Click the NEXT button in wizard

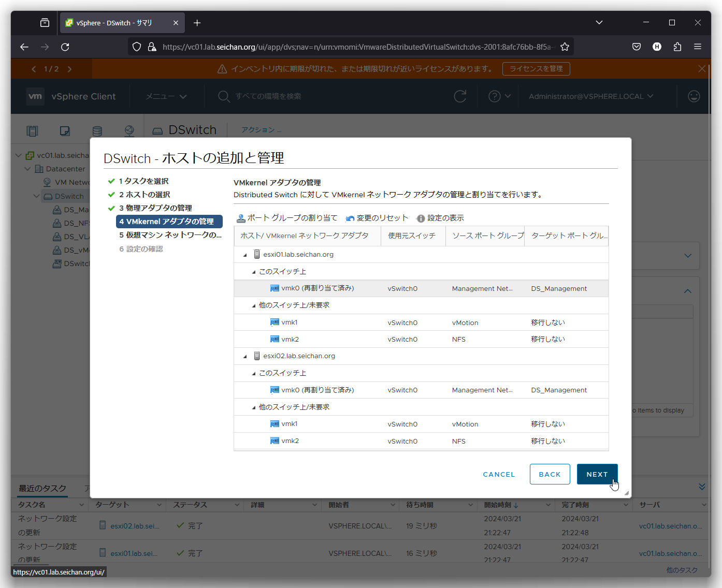(597, 474)
